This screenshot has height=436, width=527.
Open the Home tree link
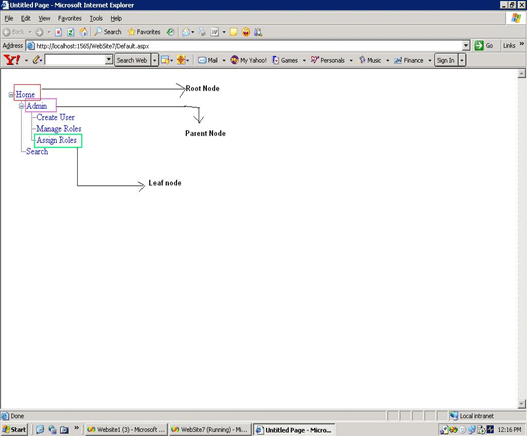pos(25,94)
